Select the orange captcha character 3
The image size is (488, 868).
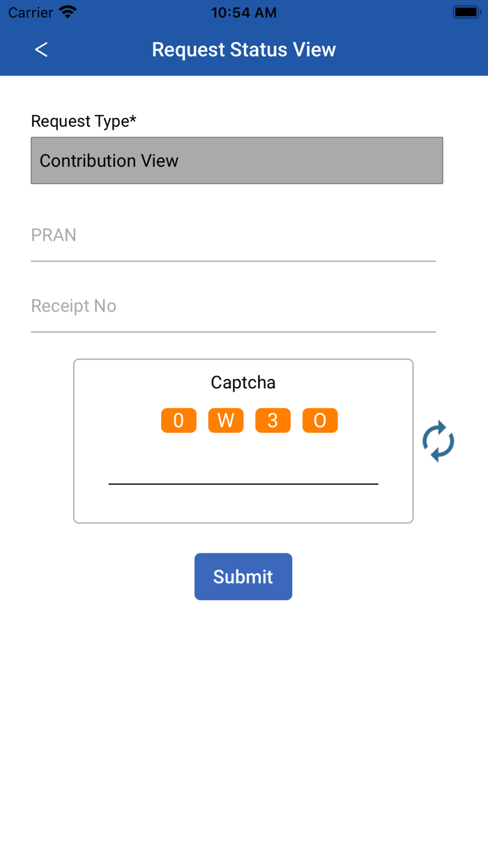273,420
